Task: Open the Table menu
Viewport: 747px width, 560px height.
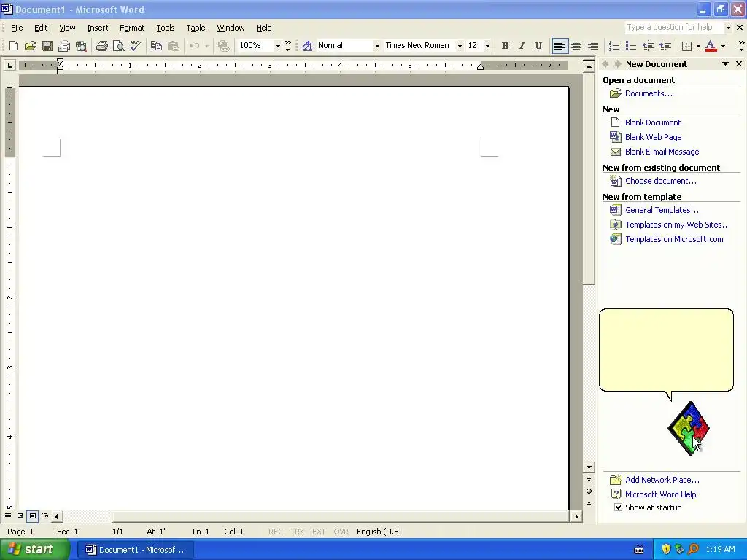Action: (x=196, y=28)
